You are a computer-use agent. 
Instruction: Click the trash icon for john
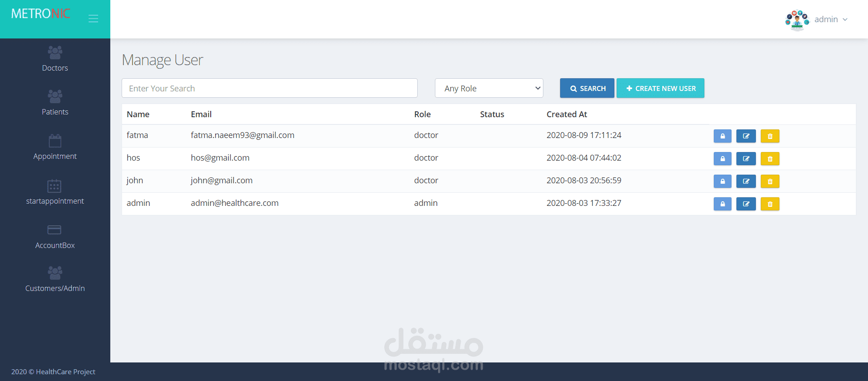click(x=770, y=181)
